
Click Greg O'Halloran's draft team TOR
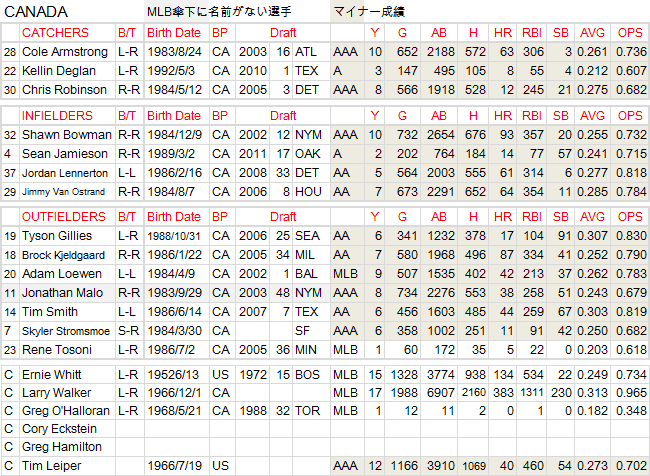tap(308, 411)
